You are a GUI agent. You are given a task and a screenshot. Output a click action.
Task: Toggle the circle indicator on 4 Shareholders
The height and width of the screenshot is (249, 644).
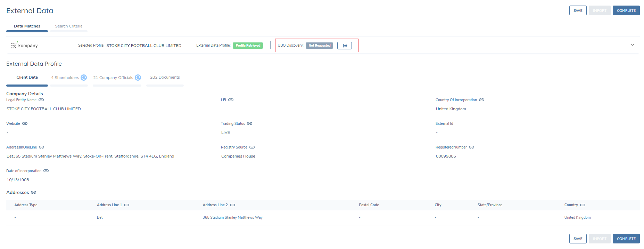pos(84,78)
